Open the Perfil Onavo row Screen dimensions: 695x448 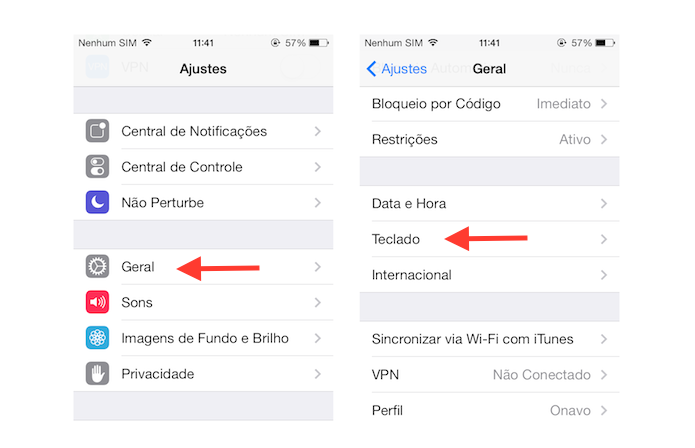pyautogui.click(x=489, y=410)
